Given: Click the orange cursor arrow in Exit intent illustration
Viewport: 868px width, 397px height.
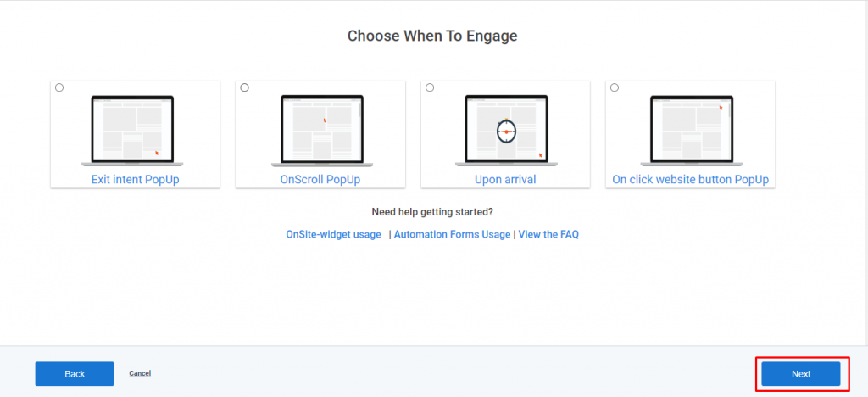Looking at the screenshot, I should pos(157,152).
